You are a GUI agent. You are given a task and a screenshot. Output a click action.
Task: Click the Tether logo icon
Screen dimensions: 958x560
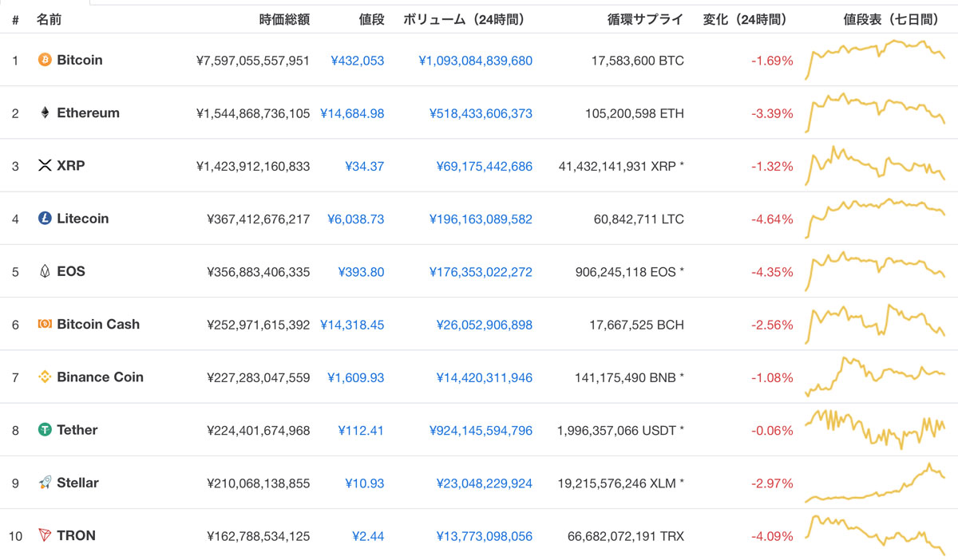click(45, 430)
